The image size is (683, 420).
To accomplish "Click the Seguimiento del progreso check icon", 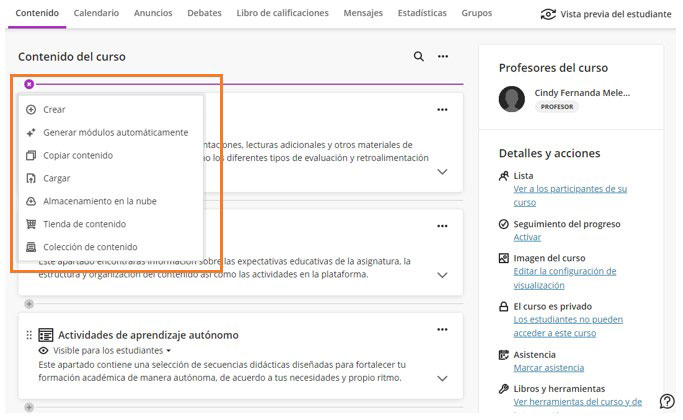I will [x=504, y=224].
